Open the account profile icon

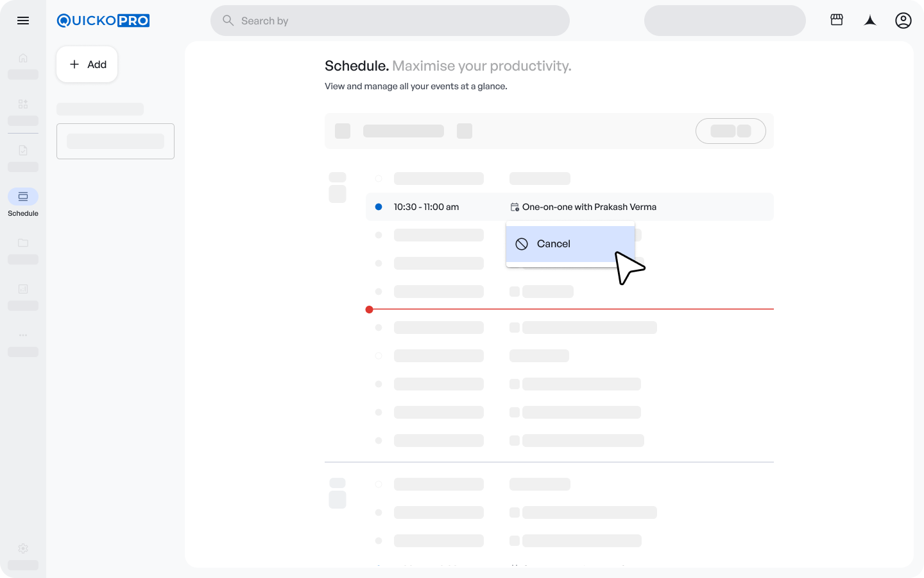click(x=903, y=21)
